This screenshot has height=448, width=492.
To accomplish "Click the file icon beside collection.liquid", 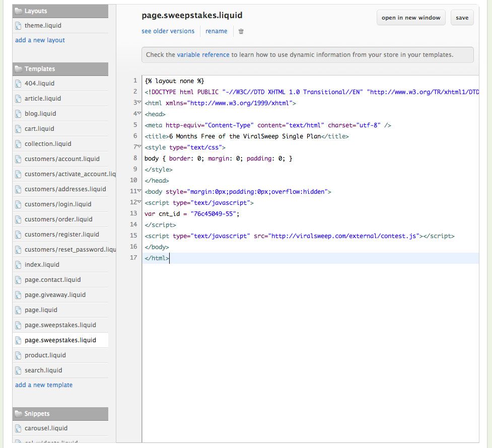I will (18, 144).
